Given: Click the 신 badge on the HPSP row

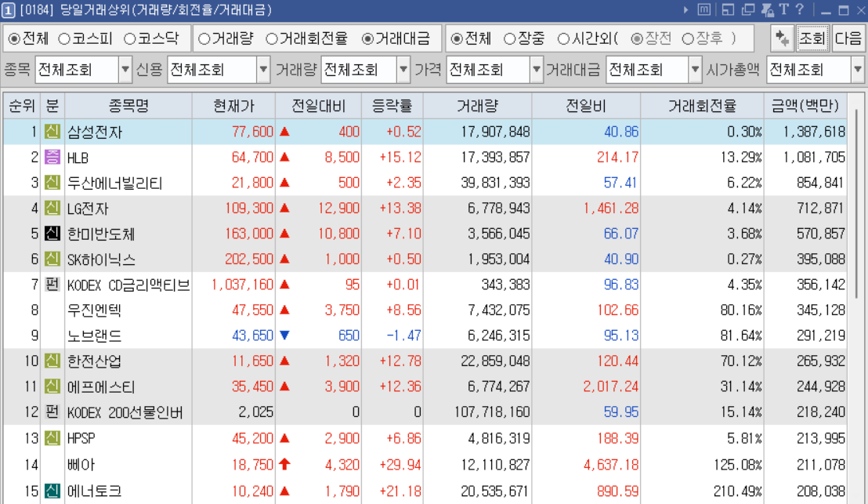Looking at the screenshot, I should tap(52, 438).
